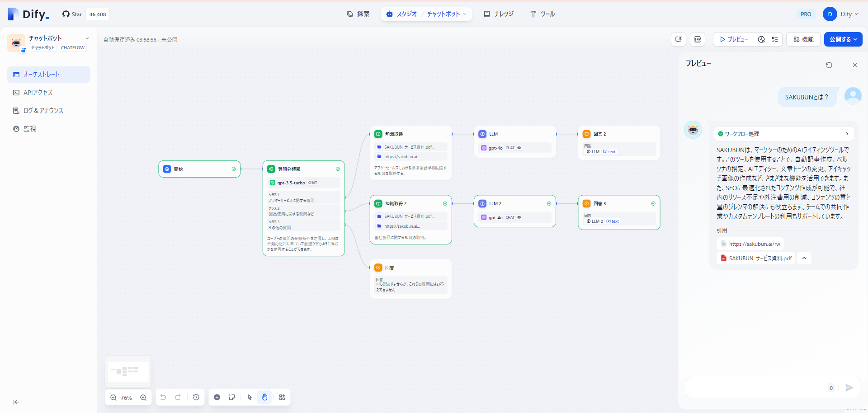This screenshot has height=413, width=868.
Task: Collapse the SAKUBUN pdf citation chevron
Action: coord(804,258)
